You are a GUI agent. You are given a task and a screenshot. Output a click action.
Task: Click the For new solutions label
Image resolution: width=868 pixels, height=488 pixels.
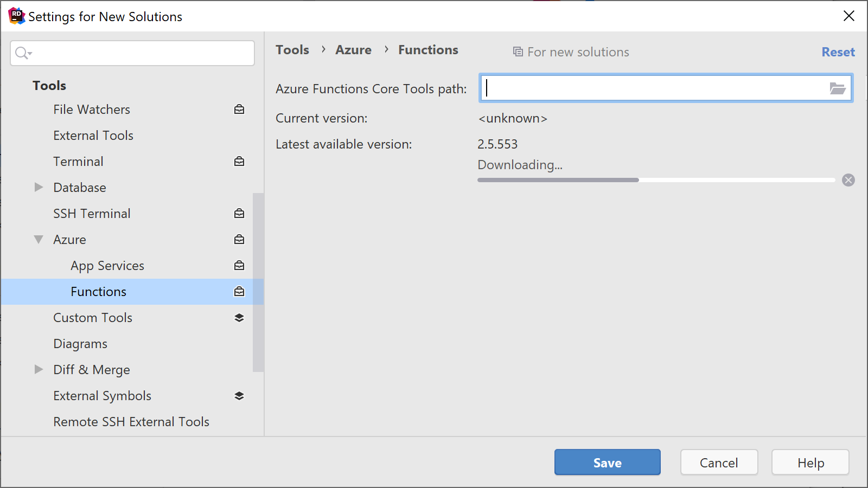[x=578, y=52]
